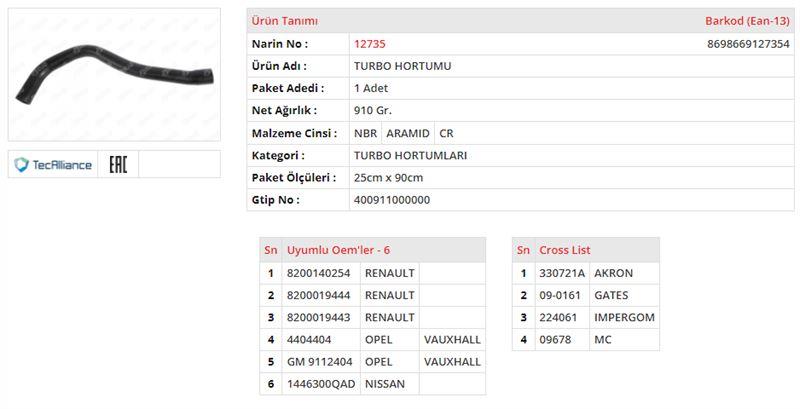
Task: Click the Kategori label
Action: coord(278,156)
